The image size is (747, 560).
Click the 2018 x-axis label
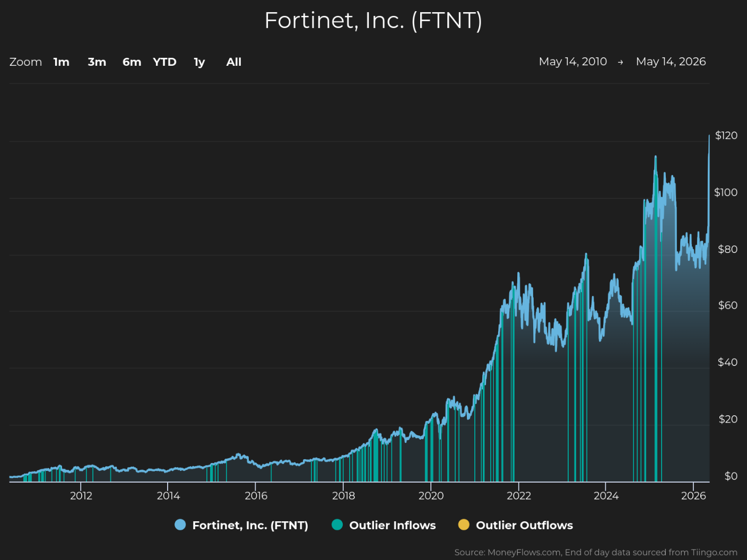point(343,496)
